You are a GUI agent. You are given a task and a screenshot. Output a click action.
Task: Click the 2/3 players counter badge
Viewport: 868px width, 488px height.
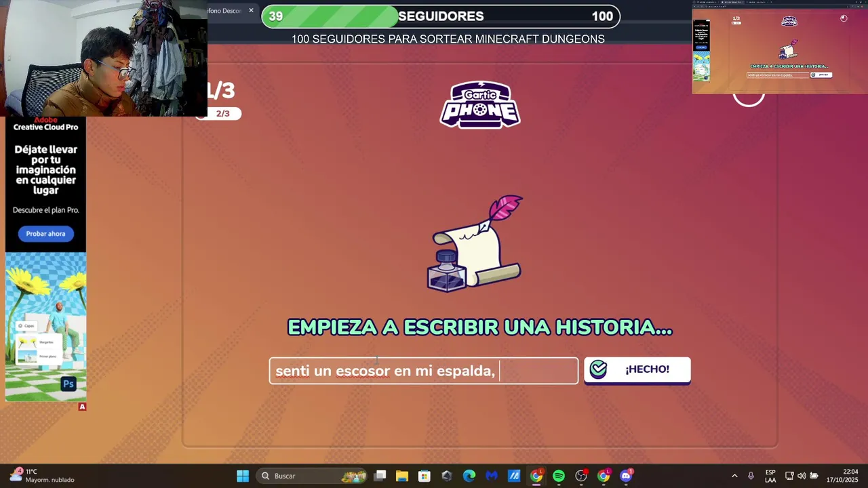pos(218,114)
